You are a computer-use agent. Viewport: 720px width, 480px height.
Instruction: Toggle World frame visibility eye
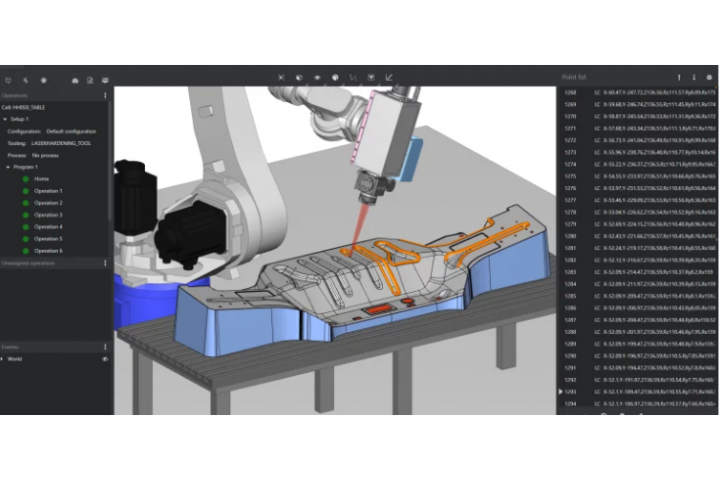(x=105, y=358)
